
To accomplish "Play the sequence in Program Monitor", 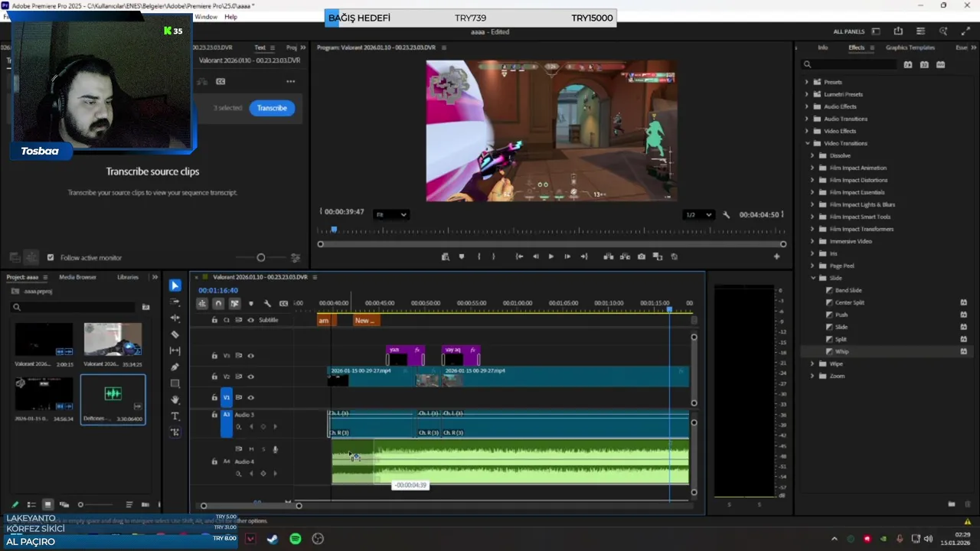I will (x=550, y=256).
